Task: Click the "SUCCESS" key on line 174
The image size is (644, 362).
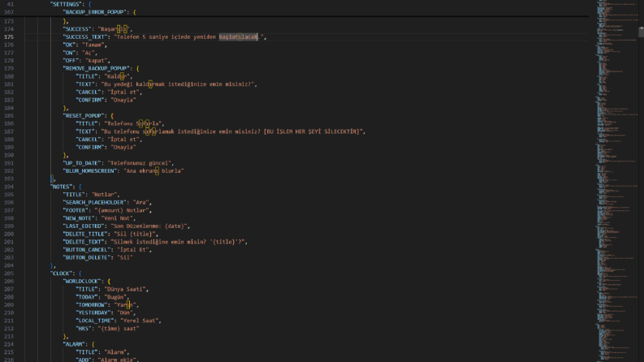Action: [x=77, y=29]
